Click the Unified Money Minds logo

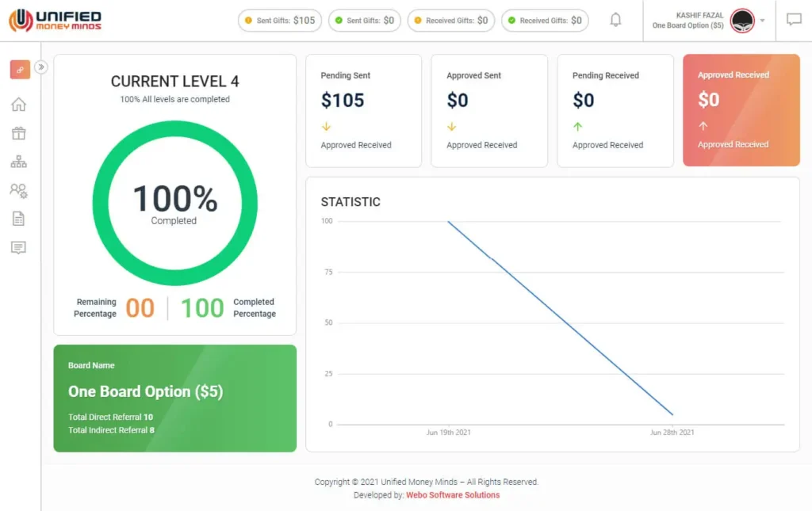point(56,21)
